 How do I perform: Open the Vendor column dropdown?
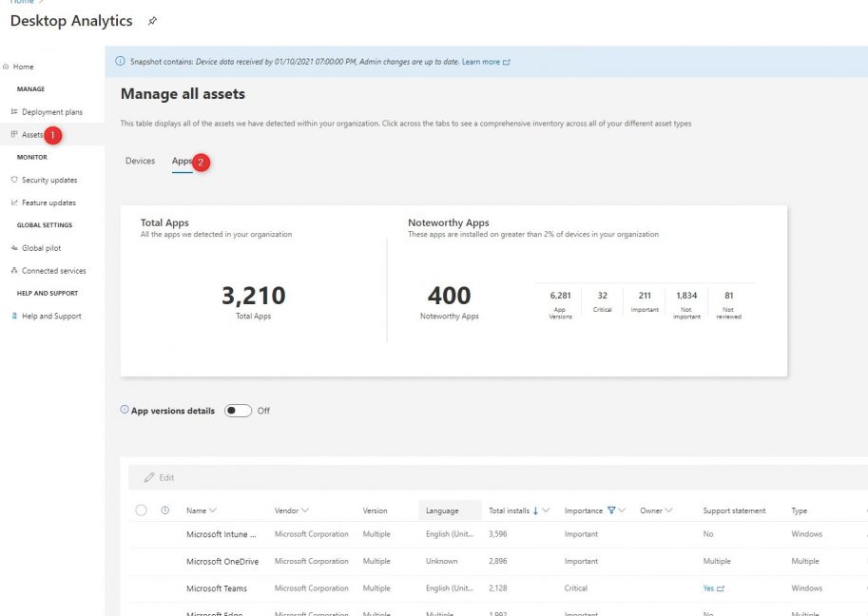(306, 510)
